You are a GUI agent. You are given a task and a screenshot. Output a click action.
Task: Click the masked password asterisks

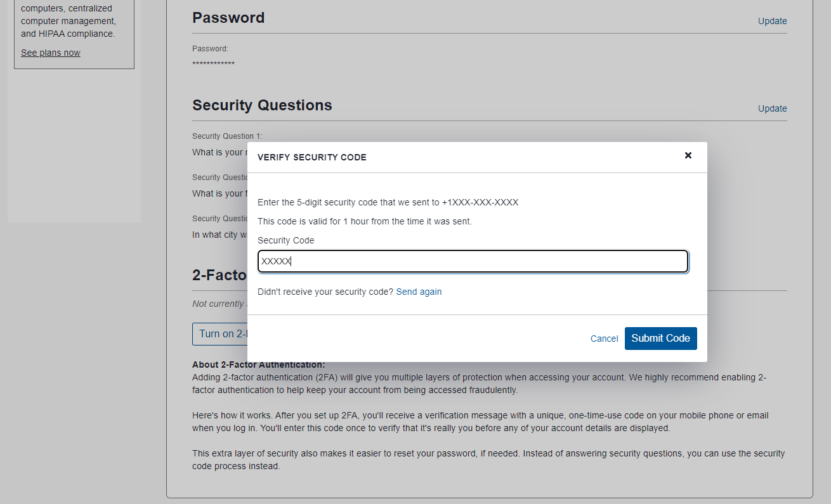tap(213, 64)
